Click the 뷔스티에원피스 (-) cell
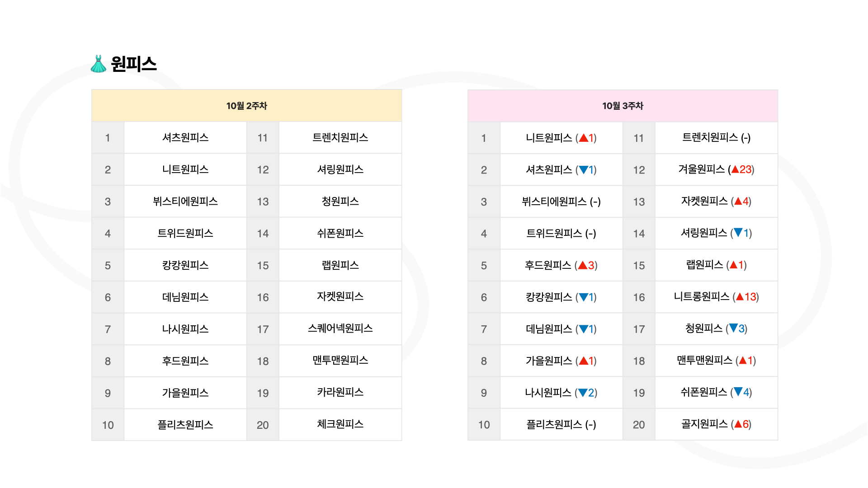The image size is (868, 488). click(561, 202)
